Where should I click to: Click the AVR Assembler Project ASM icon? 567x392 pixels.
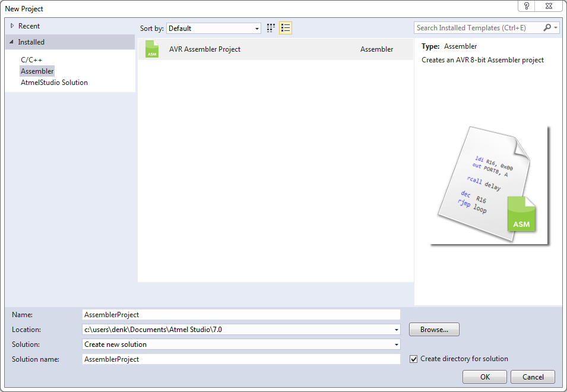click(152, 49)
